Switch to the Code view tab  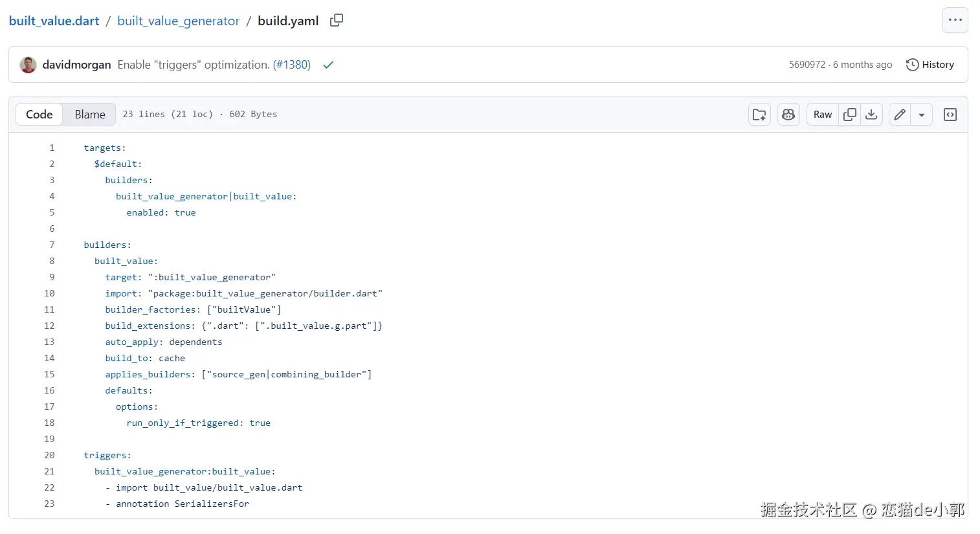coord(39,115)
